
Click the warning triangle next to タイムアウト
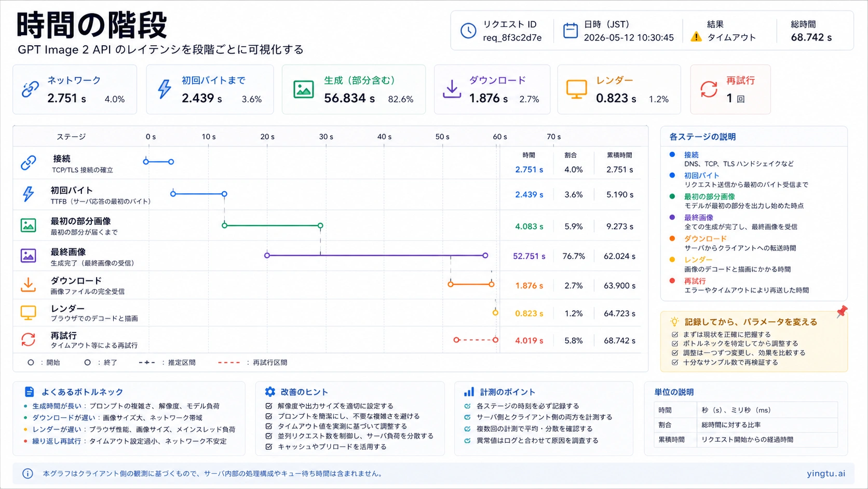click(696, 37)
